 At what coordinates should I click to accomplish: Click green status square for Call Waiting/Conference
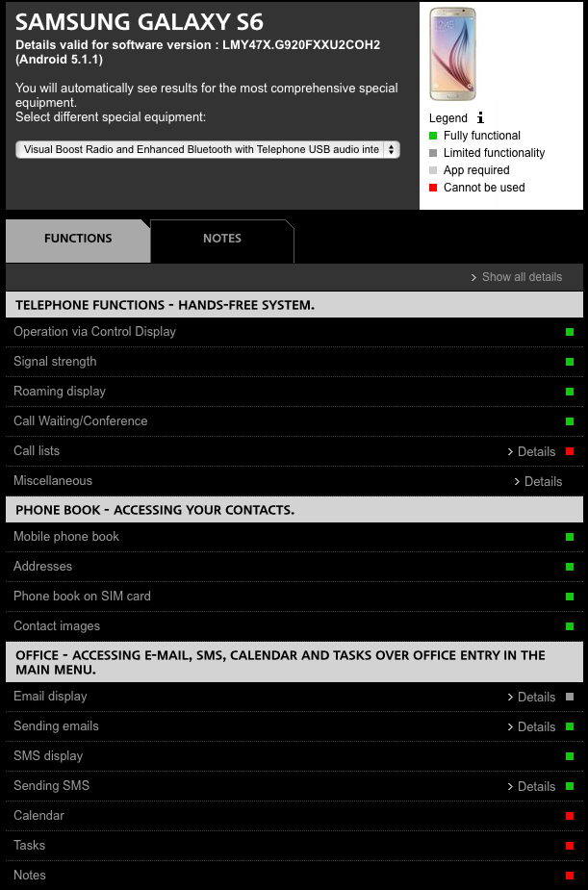click(x=570, y=421)
